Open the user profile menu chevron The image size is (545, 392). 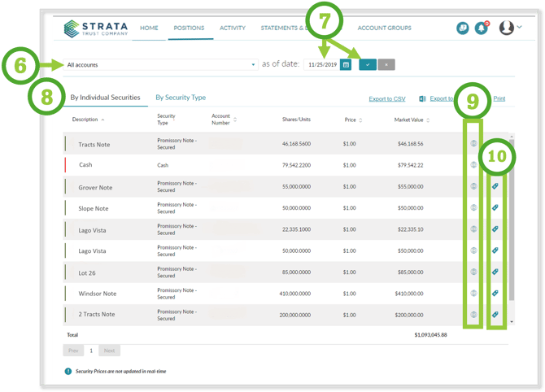pyautogui.click(x=519, y=28)
